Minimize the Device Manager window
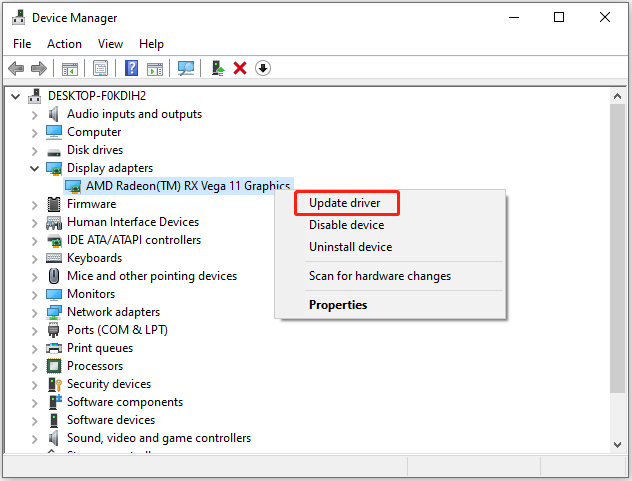The height and width of the screenshot is (481, 632). [514, 17]
